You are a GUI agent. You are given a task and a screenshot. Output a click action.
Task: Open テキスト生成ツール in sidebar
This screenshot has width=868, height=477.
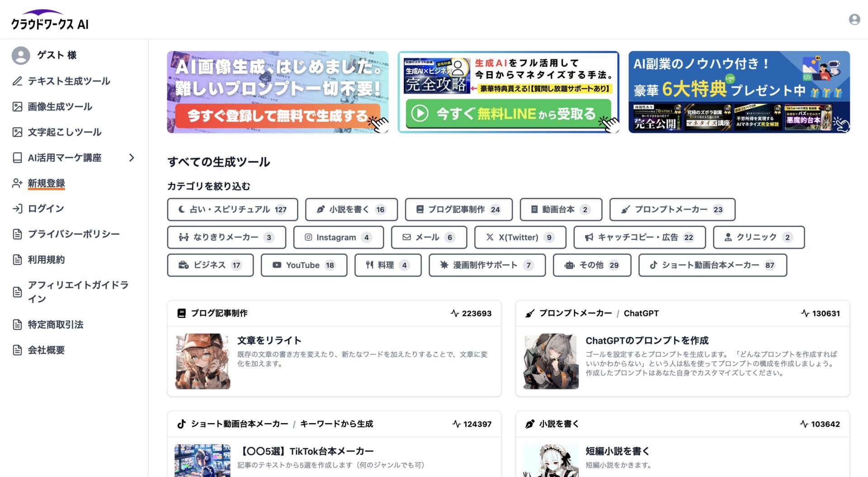69,81
